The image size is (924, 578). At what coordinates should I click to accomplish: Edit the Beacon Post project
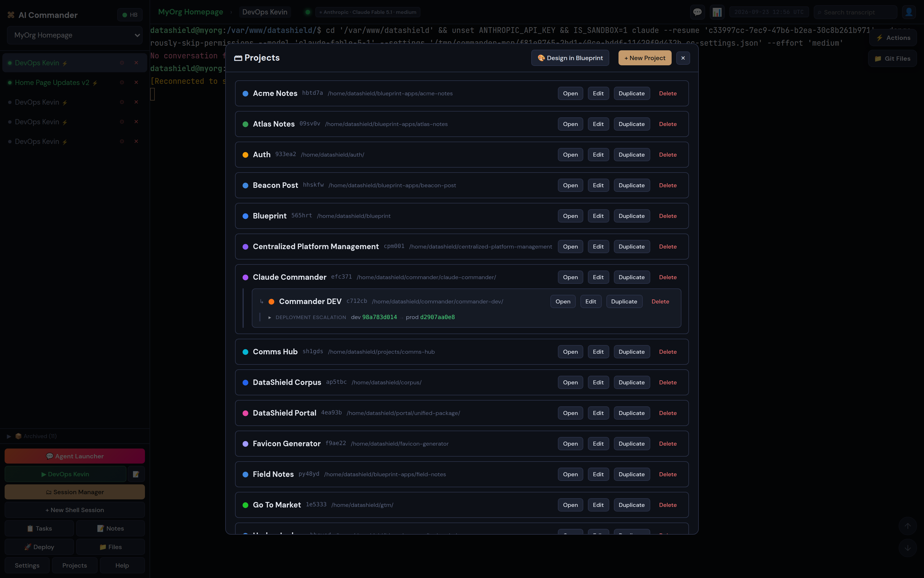598,186
